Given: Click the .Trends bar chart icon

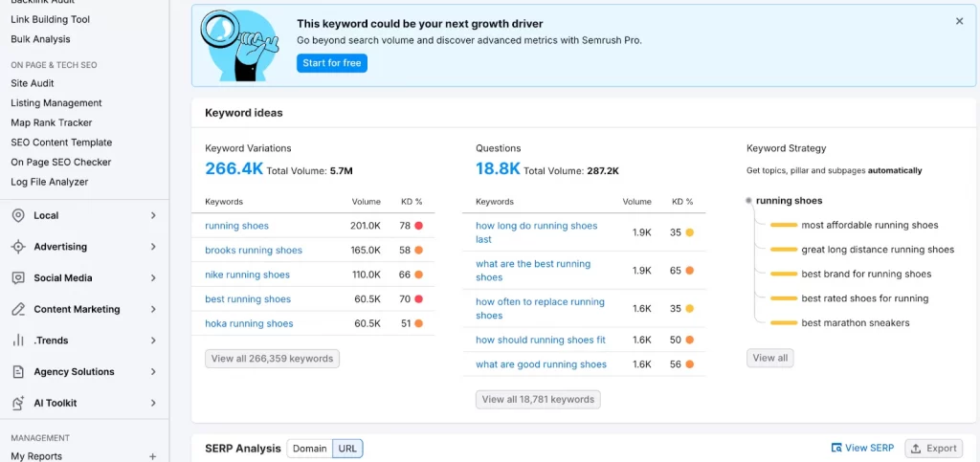Looking at the screenshot, I should click(18, 341).
